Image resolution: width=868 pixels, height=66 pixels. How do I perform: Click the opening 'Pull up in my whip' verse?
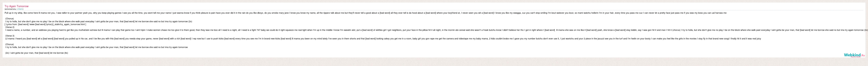366,13
